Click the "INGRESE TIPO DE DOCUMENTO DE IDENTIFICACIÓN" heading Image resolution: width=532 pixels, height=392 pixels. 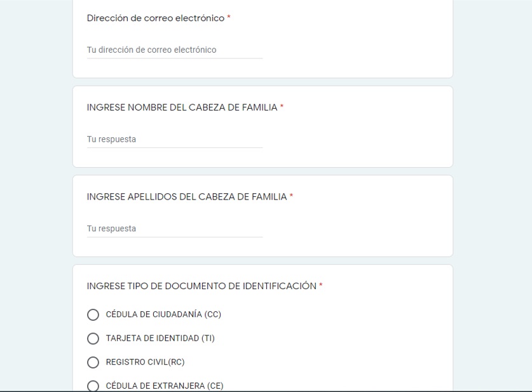(201, 286)
